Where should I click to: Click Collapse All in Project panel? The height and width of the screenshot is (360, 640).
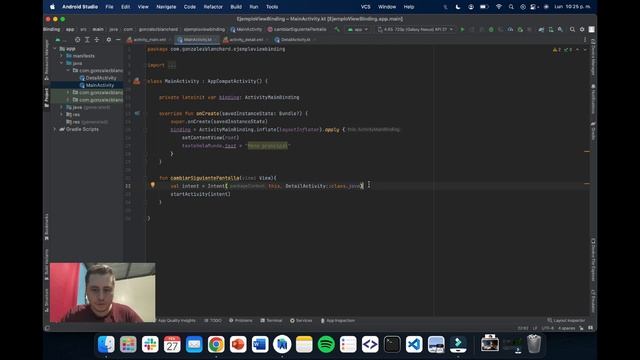coord(97,40)
